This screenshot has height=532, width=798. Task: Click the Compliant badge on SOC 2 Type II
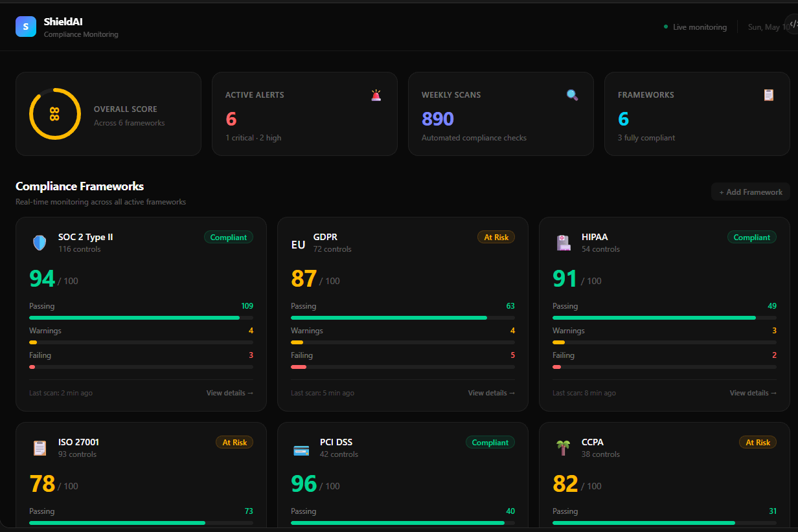point(229,238)
